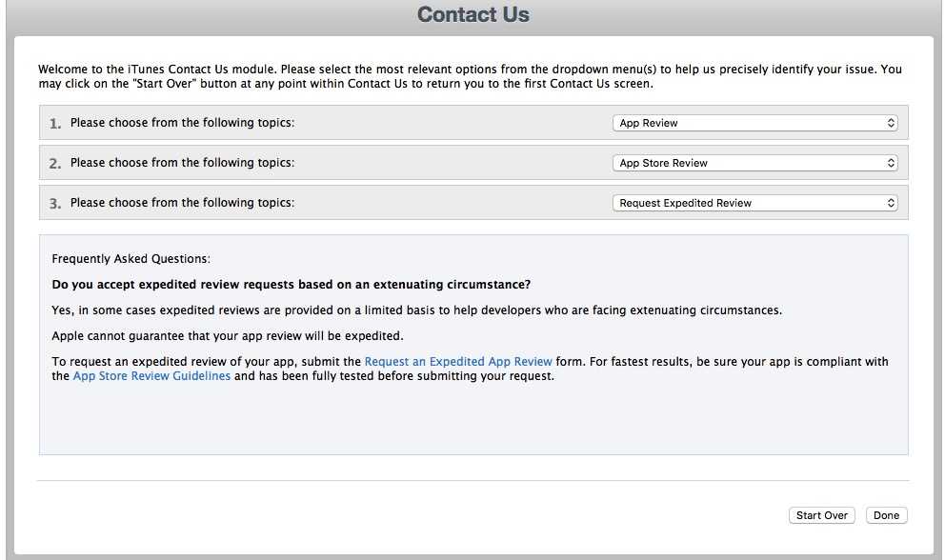Image resolution: width=945 pixels, height=560 pixels.
Task: Click the Contact Us page title
Action: tap(473, 14)
